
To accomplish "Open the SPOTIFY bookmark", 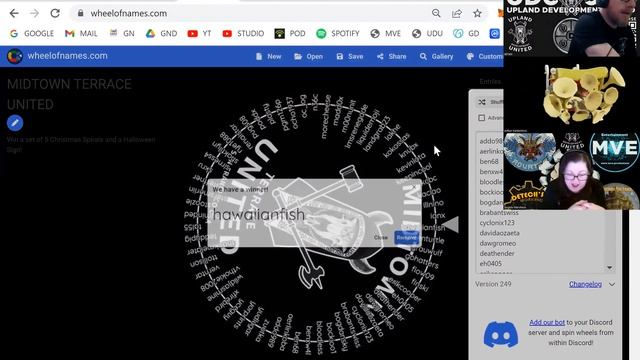I will pos(338,33).
